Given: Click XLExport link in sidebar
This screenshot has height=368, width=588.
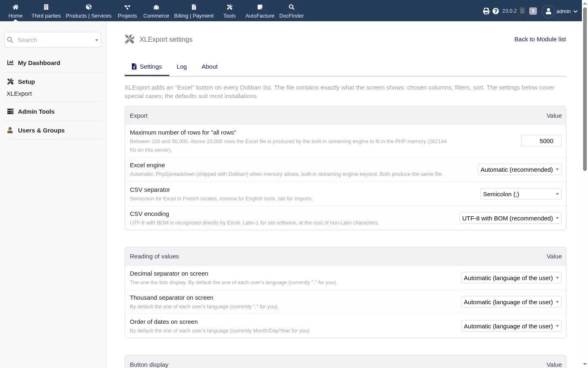Looking at the screenshot, I should tap(19, 94).
